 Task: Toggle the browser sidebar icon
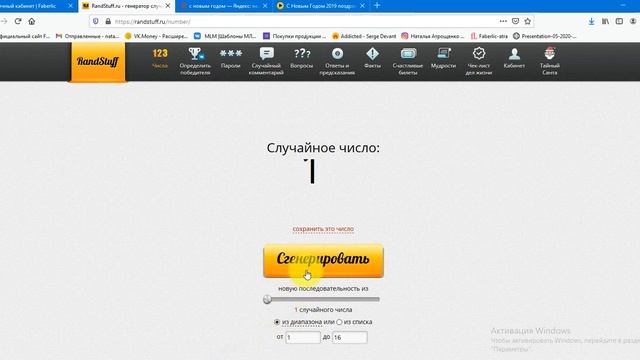click(x=619, y=21)
